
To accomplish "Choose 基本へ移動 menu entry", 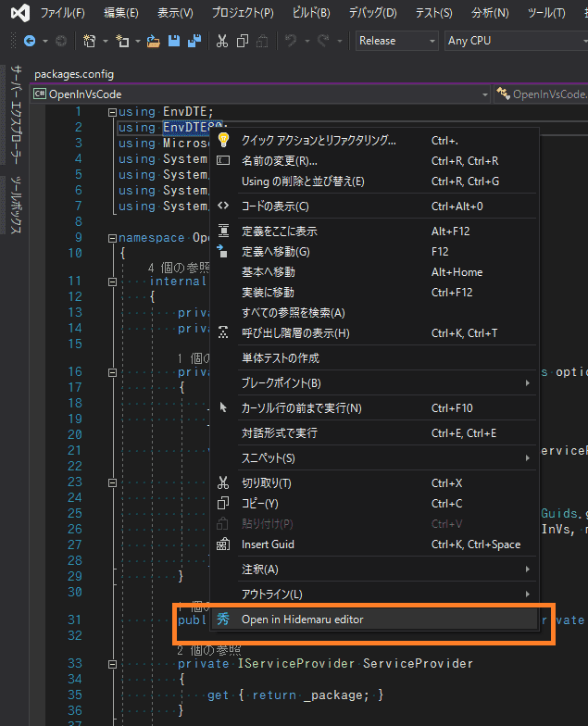I will (374, 272).
